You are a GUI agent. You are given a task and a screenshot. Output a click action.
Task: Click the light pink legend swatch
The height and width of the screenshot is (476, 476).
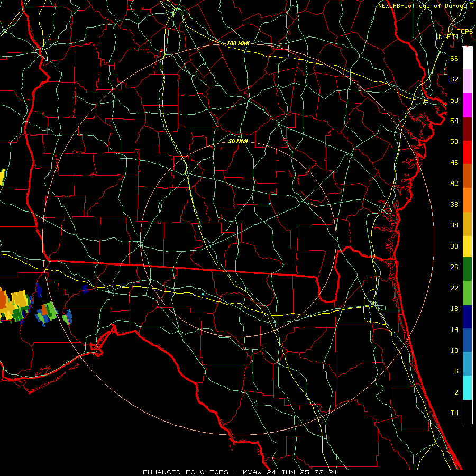[x=467, y=81]
